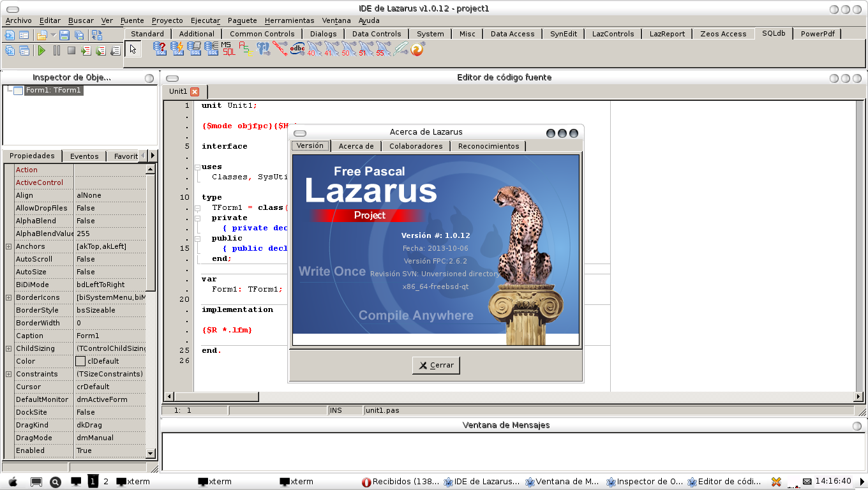868x490 pixels.
Task: Pick the PostgreSQL elephant connection component
Action: 263,48
